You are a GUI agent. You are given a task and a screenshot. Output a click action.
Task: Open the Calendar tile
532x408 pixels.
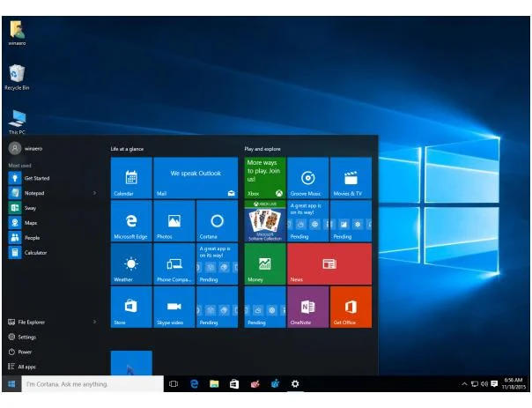tap(131, 177)
